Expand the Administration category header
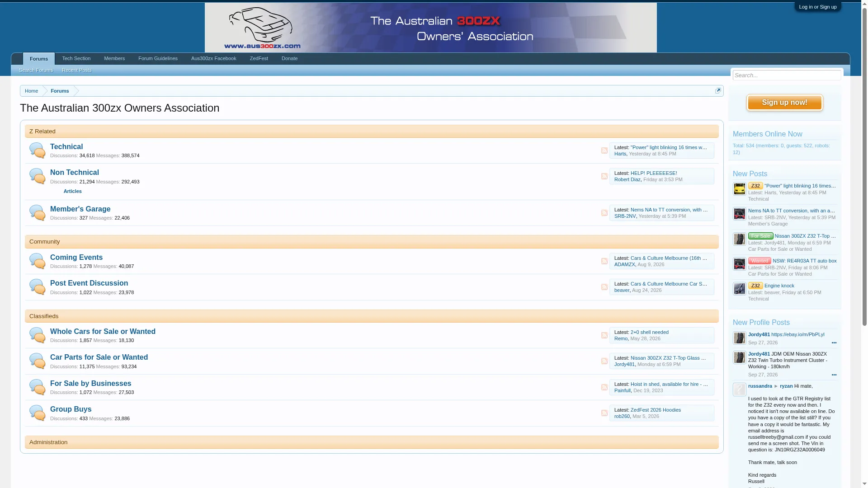 (x=372, y=442)
